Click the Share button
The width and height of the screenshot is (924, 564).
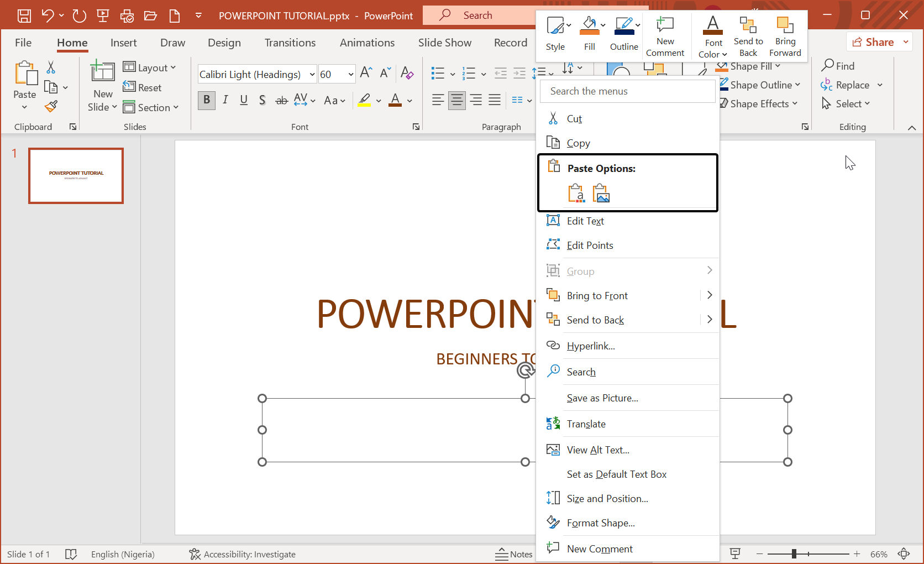(873, 42)
